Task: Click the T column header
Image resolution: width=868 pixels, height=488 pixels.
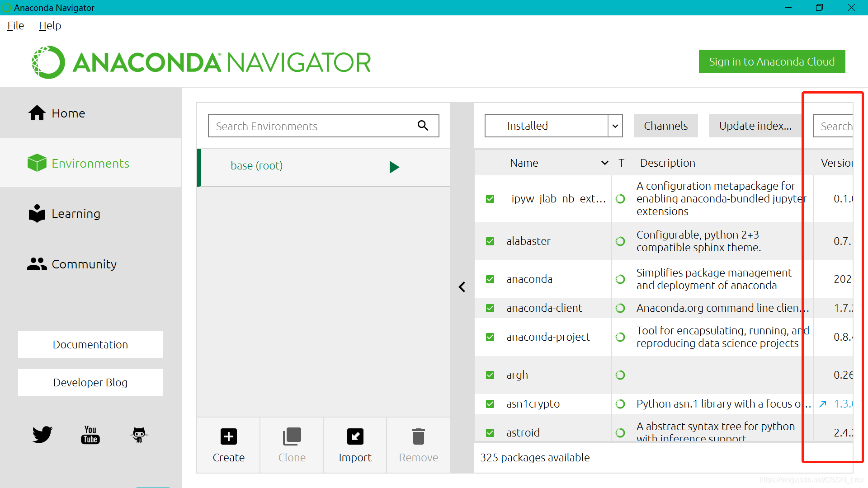Action: click(x=621, y=163)
